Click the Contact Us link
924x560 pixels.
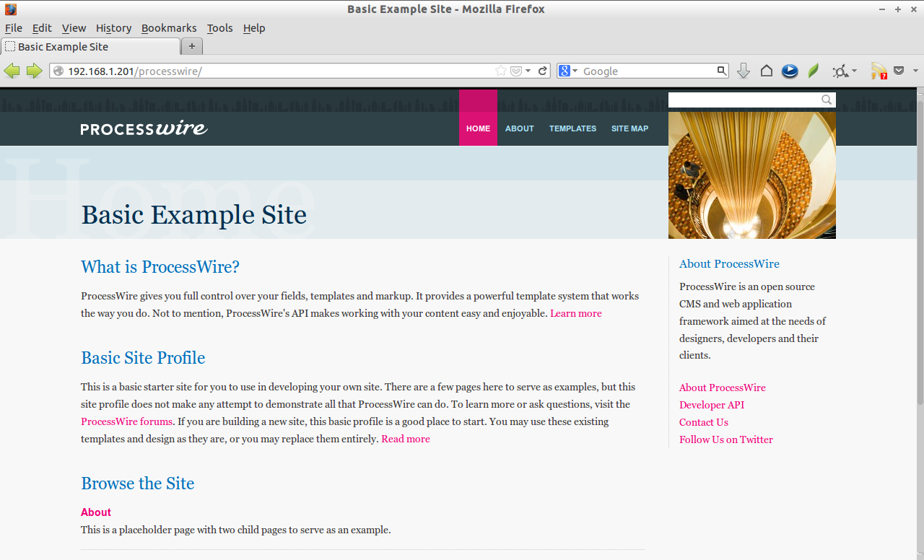point(704,422)
